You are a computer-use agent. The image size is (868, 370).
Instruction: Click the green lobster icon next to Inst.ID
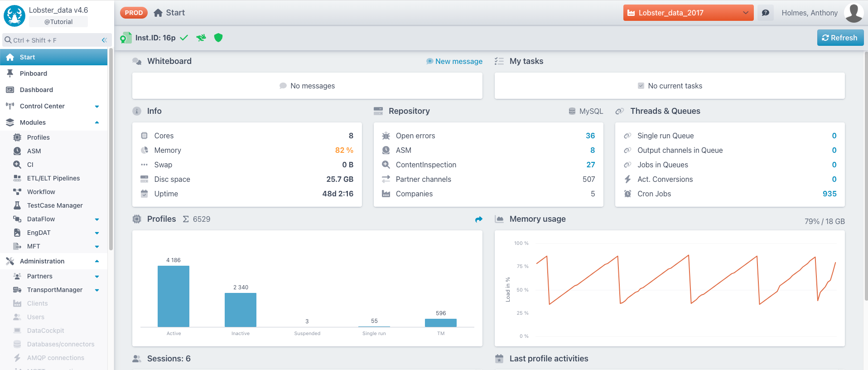201,38
